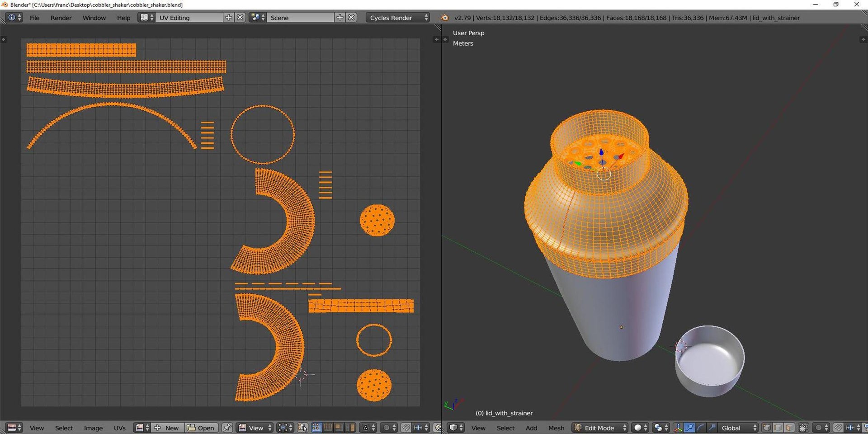The width and height of the screenshot is (868, 434).
Task: Click the Open image button
Action: pos(201,428)
